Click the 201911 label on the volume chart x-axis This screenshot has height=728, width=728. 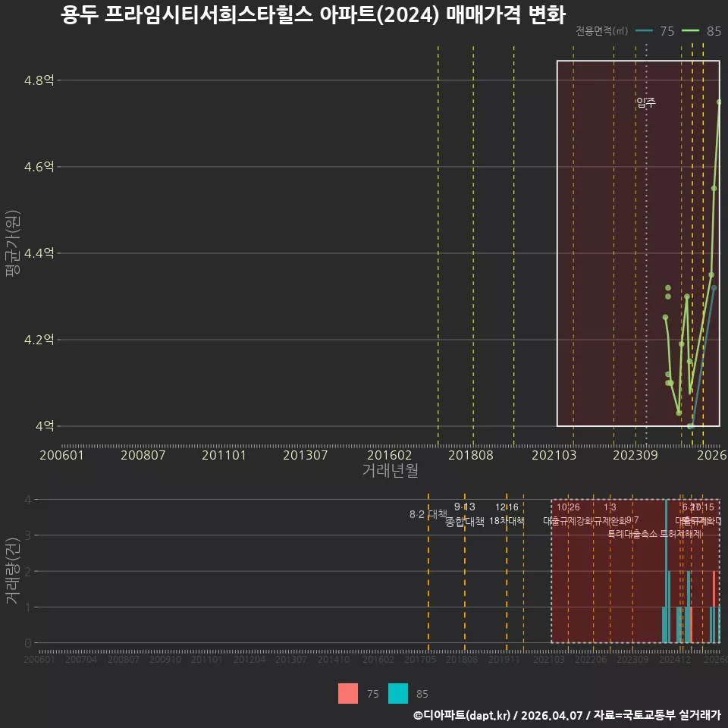504,659
